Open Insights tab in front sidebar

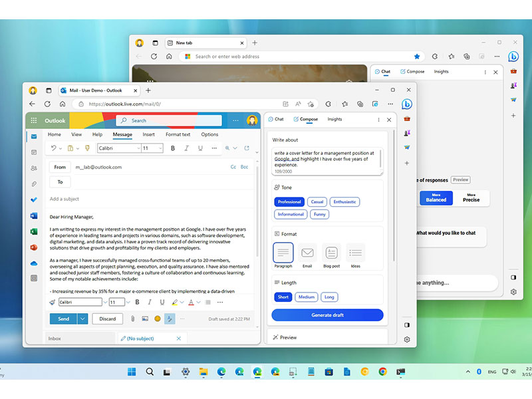(x=334, y=119)
